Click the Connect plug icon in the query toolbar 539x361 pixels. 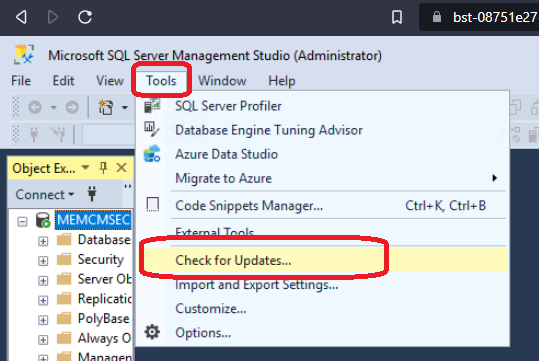point(34,134)
